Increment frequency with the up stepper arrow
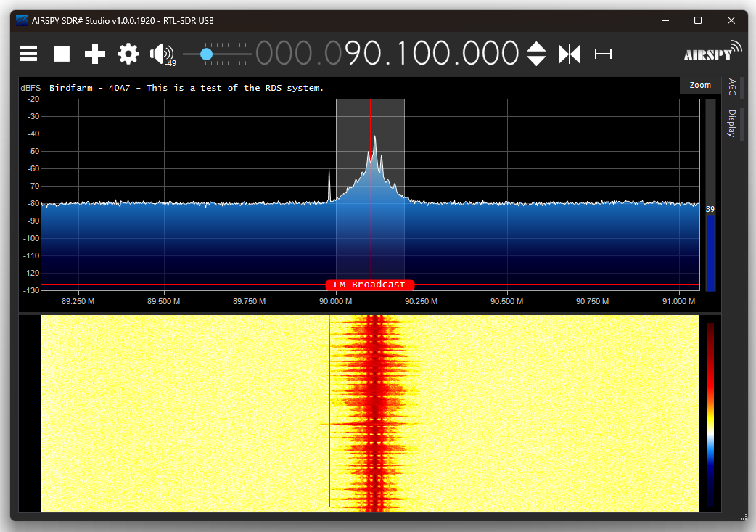756x532 pixels. 537,48
